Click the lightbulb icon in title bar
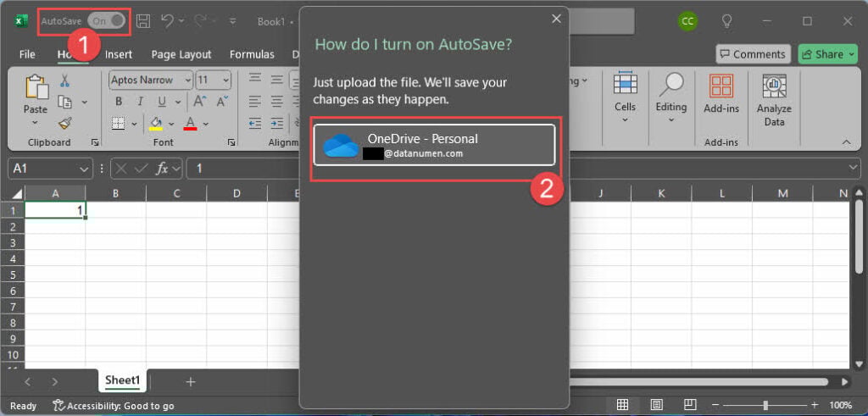The width and height of the screenshot is (868, 416). coord(726,20)
